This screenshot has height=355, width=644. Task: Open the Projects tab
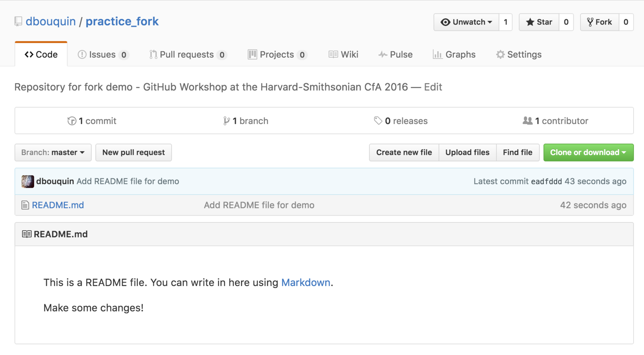(277, 54)
